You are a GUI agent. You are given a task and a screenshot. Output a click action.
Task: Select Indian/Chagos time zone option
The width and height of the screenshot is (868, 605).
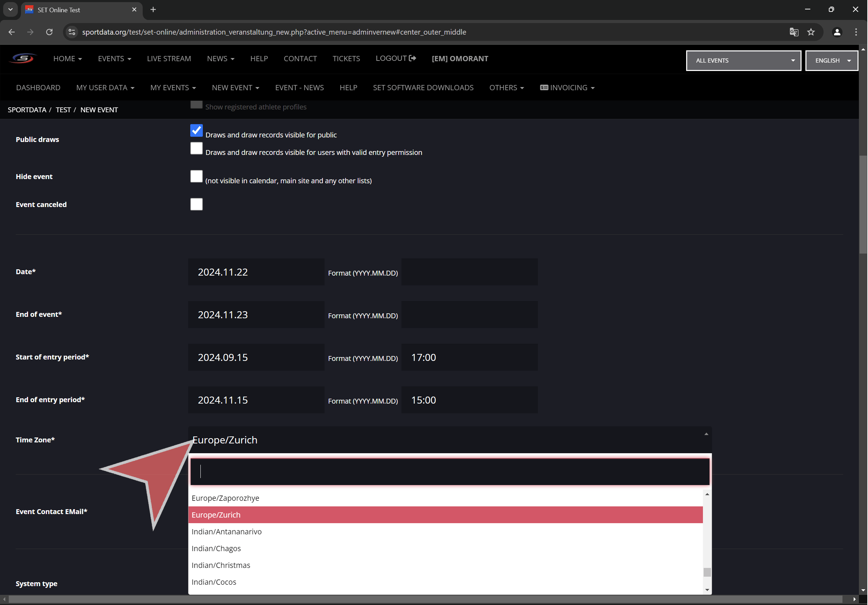216,548
